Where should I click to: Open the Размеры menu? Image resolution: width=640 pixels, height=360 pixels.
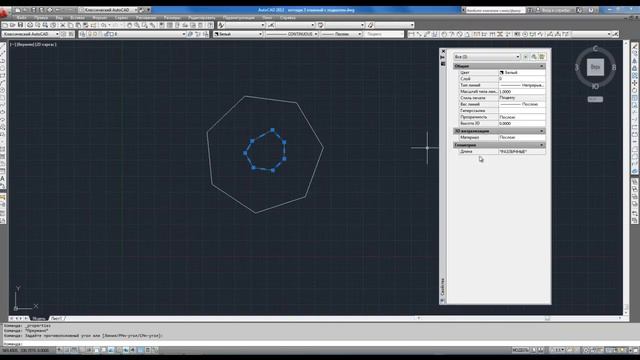(x=172, y=18)
